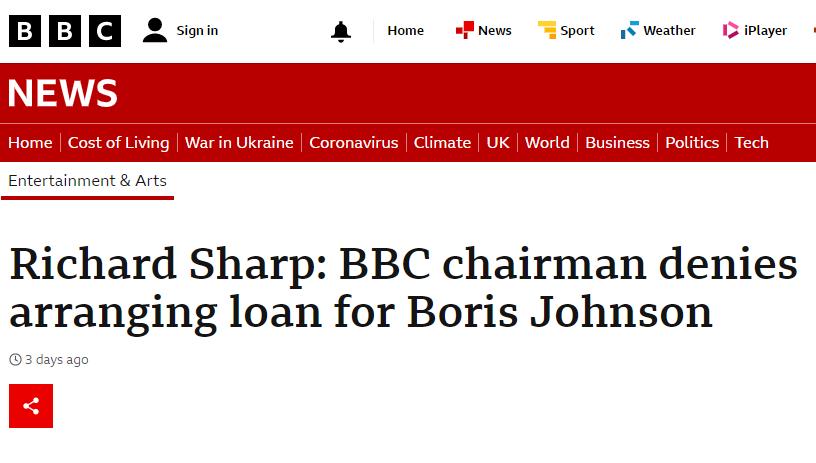
Task: Navigate to the Climate section
Action: (x=442, y=142)
